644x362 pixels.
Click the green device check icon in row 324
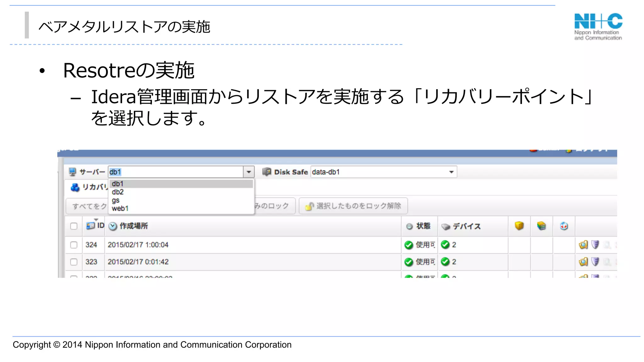[445, 244]
